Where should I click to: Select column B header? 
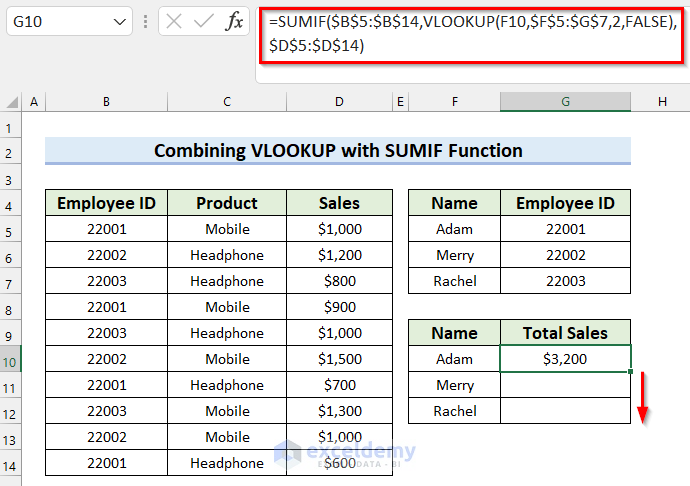pos(106,102)
